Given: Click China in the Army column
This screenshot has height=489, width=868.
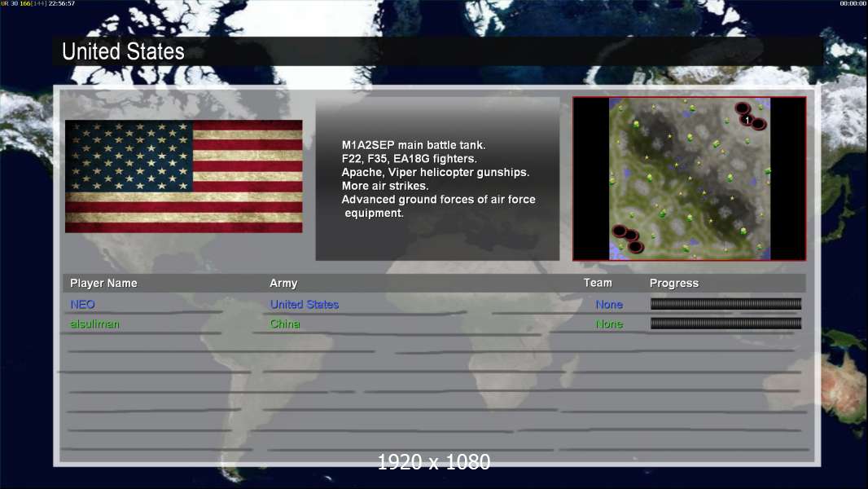Looking at the screenshot, I should pos(284,324).
